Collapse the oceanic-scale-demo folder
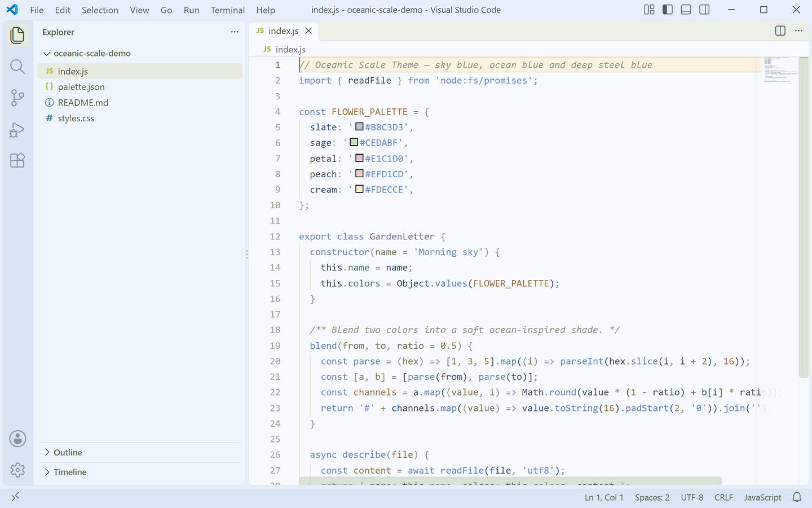Viewport: 812px width, 508px height. click(x=140, y=54)
